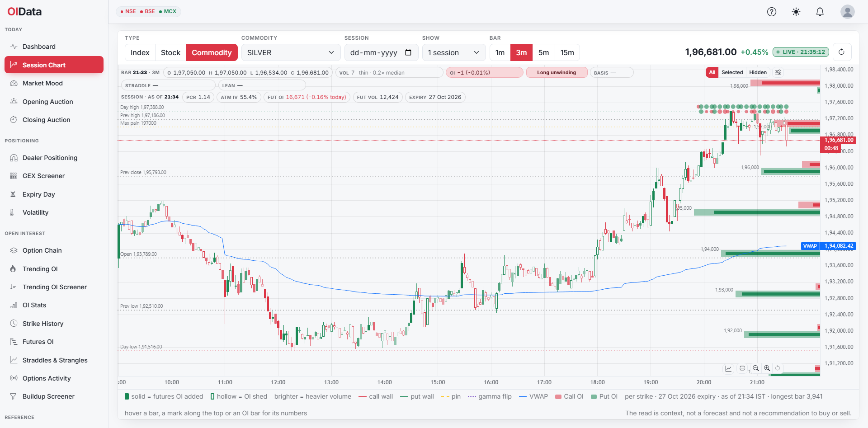Open notifications bell icon
Screen dimensions: 868x428
(x=820, y=12)
